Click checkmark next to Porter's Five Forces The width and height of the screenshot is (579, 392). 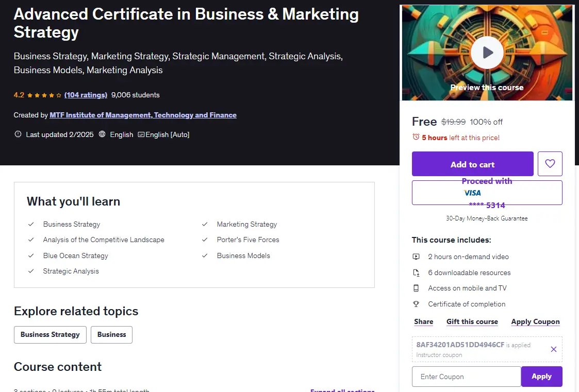[x=205, y=240]
